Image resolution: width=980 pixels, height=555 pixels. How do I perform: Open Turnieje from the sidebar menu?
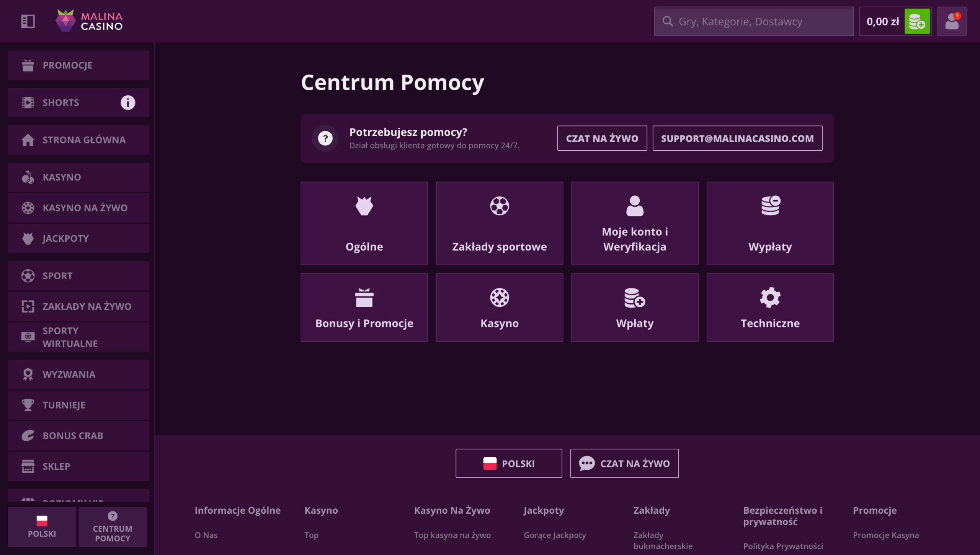click(78, 405)
